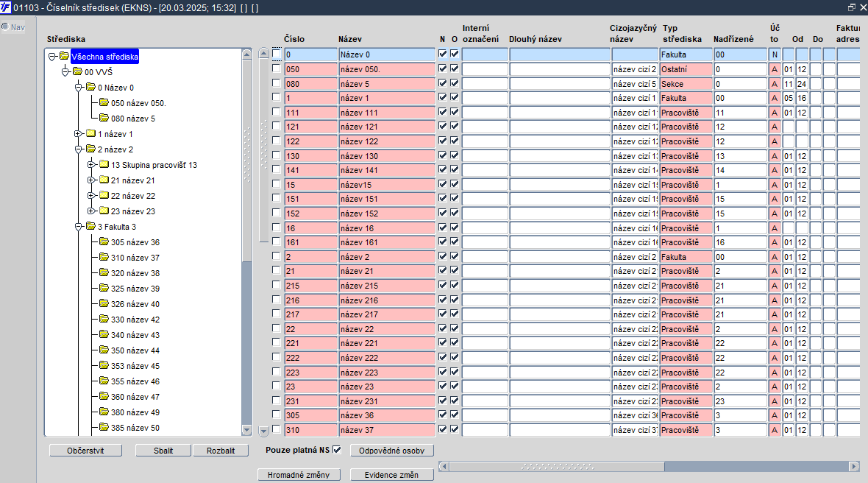Click the Interní označení field of row 0

point(485,54)
